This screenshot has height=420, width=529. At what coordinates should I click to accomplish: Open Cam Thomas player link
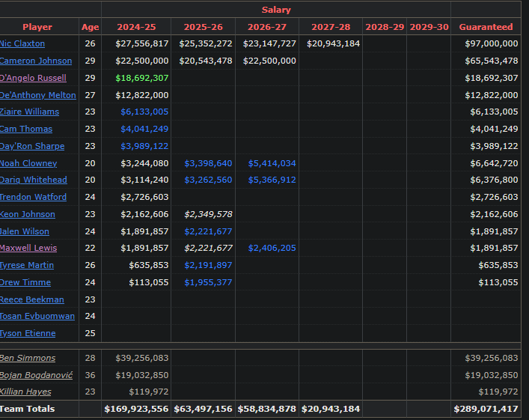click(x=26, y=129)
